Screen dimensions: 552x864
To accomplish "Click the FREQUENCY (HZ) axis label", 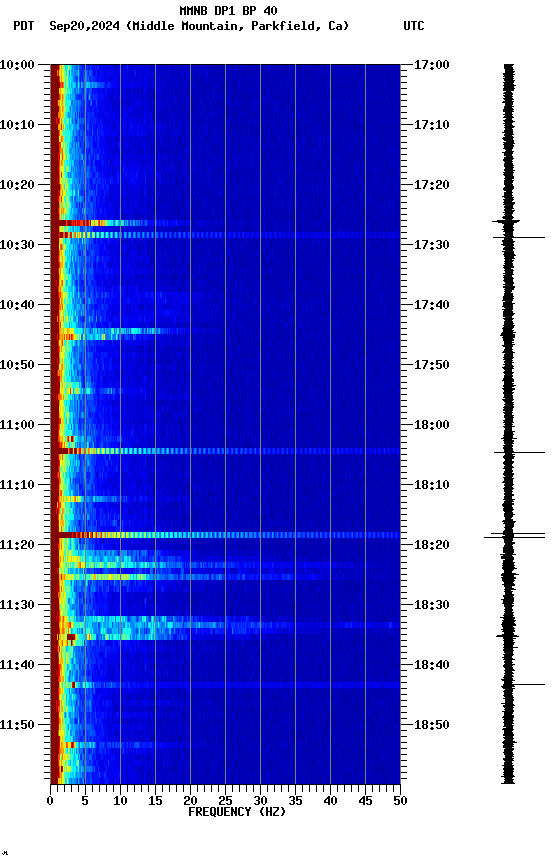I will pyautogui.click(x=237, y=812).
